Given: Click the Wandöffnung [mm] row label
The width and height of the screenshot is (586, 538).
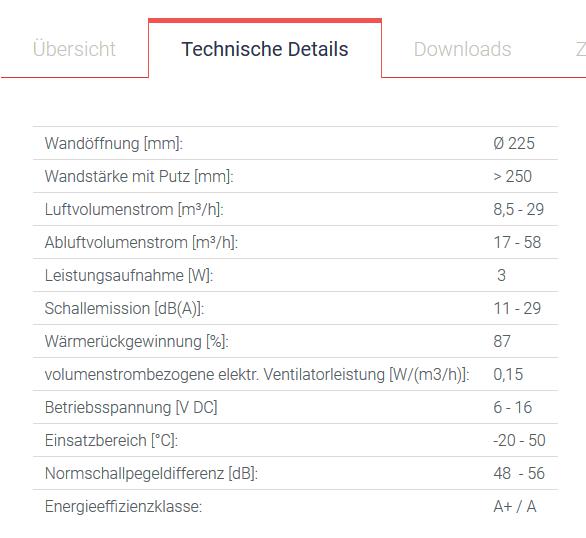Looking at the screenshot, I should pos(114,143).
